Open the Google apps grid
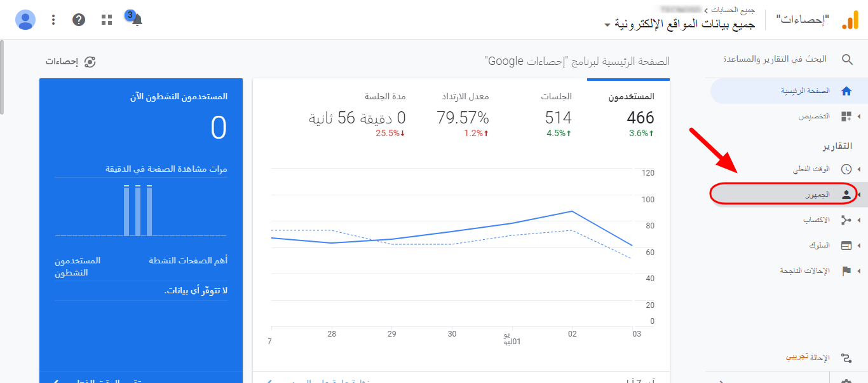 point(107,20)
